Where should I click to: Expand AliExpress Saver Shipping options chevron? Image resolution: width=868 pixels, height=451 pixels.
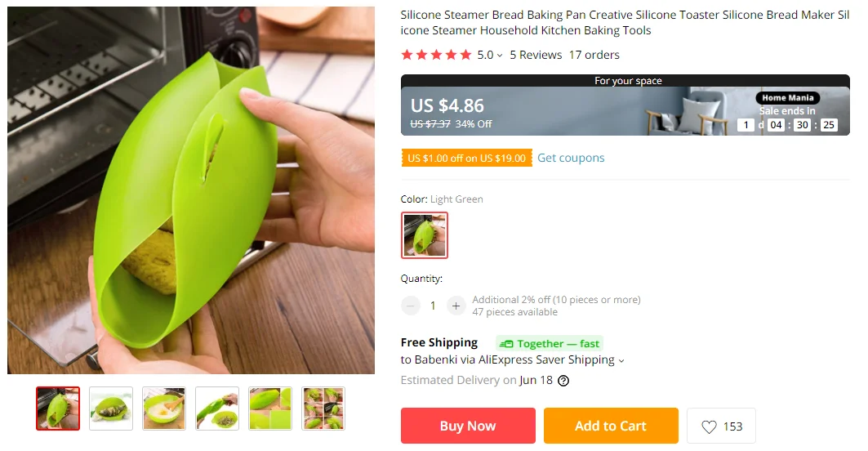(621, 360)
